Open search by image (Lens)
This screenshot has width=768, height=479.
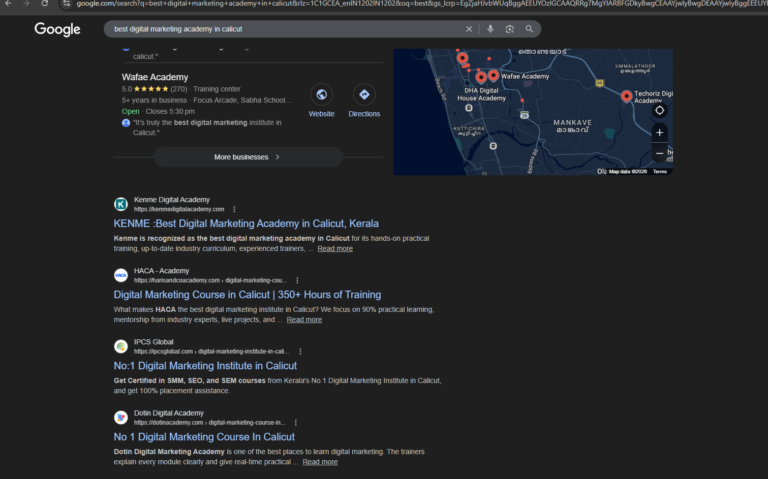[x=509, y=29]
